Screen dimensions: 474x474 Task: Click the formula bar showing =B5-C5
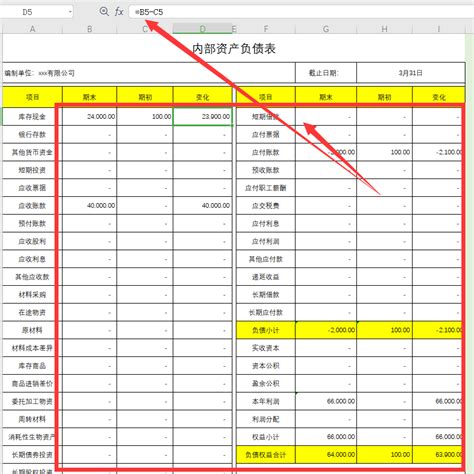[x=300, y=12]
